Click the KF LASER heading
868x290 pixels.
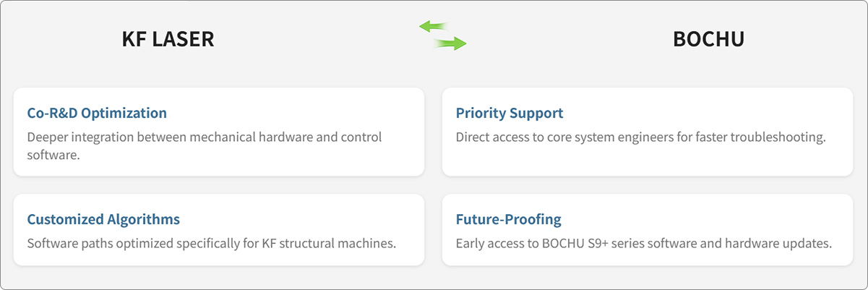[x=168, y=39]
